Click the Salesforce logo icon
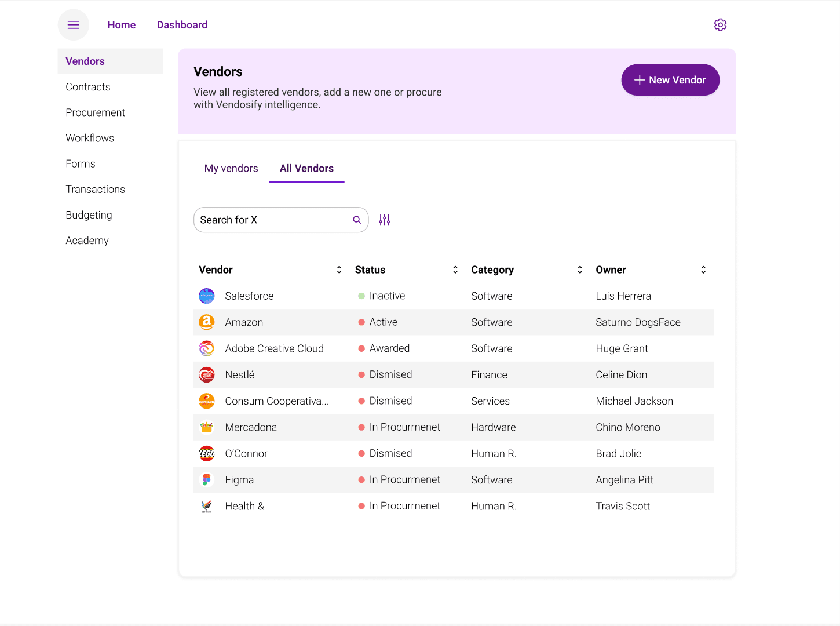Viewport: 840px width, 626px height. tap(207, 296)
